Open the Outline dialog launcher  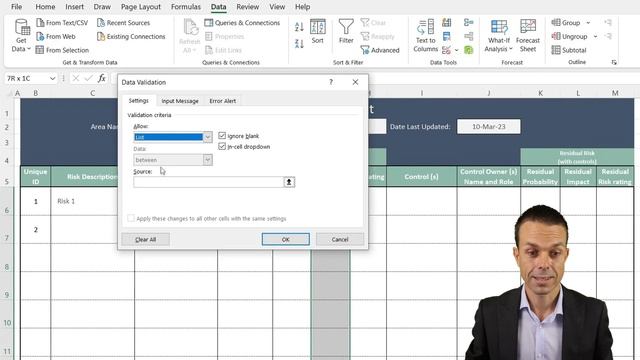(614, 62)
